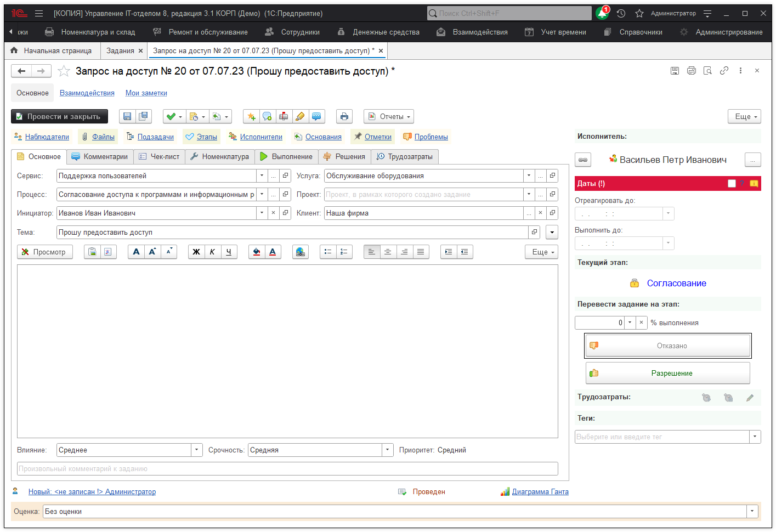Click the floppy disk save icon in toolbar
Viewport: 776px width, 532px height.
(127, 116)
